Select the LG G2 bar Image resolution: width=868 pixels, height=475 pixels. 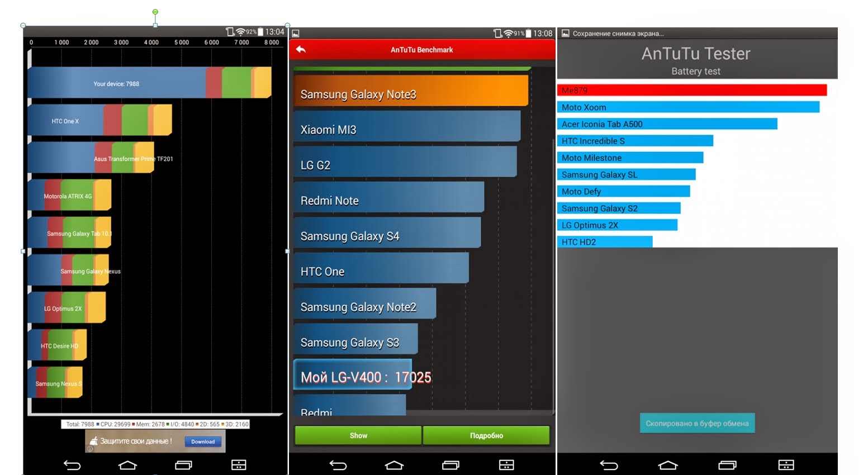click(x=405, y=161)
